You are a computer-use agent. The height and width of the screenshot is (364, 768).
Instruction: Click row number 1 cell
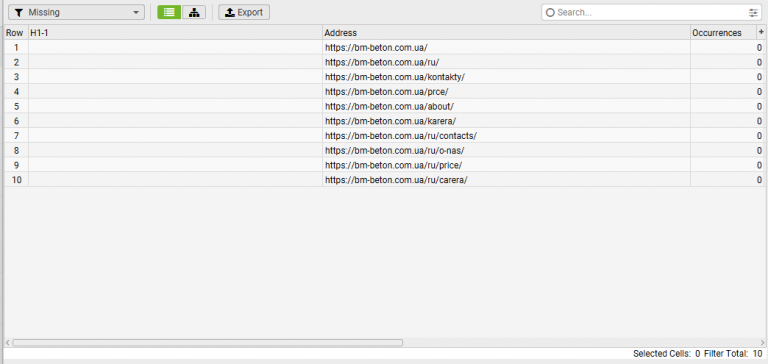coord(16,48)
